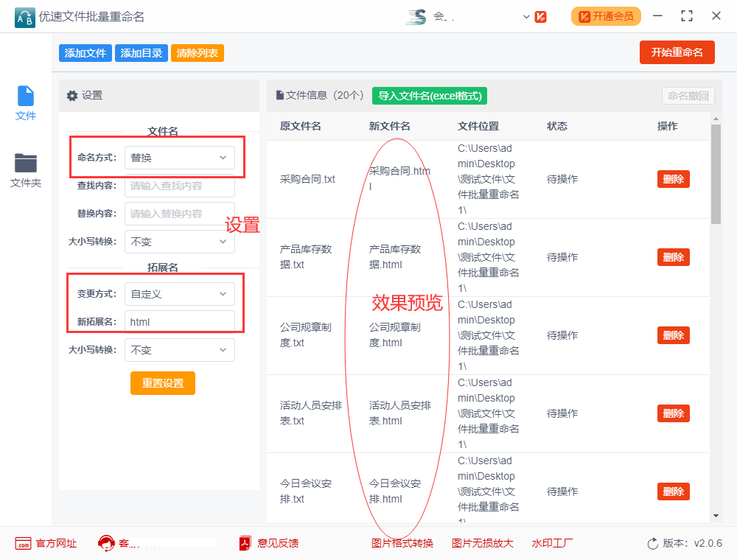Open the extension 大小写转换 dropdown

pos(180,350)
